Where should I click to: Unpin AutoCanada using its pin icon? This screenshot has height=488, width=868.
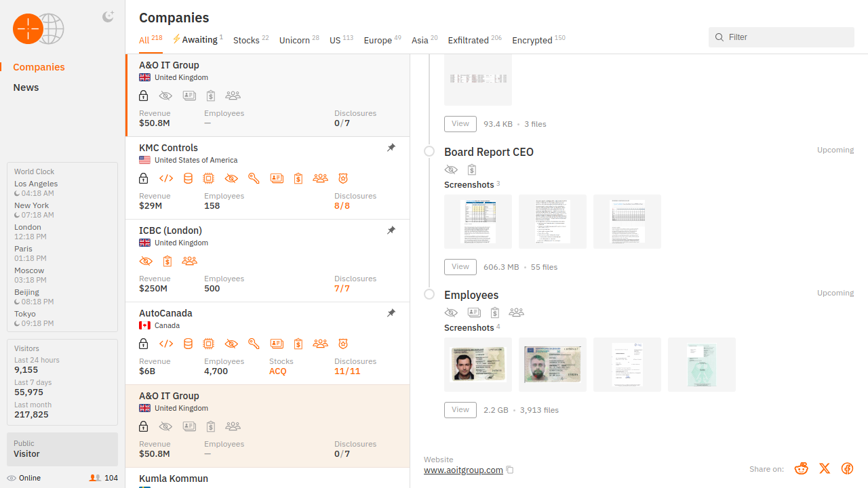(x=391, y=313)
